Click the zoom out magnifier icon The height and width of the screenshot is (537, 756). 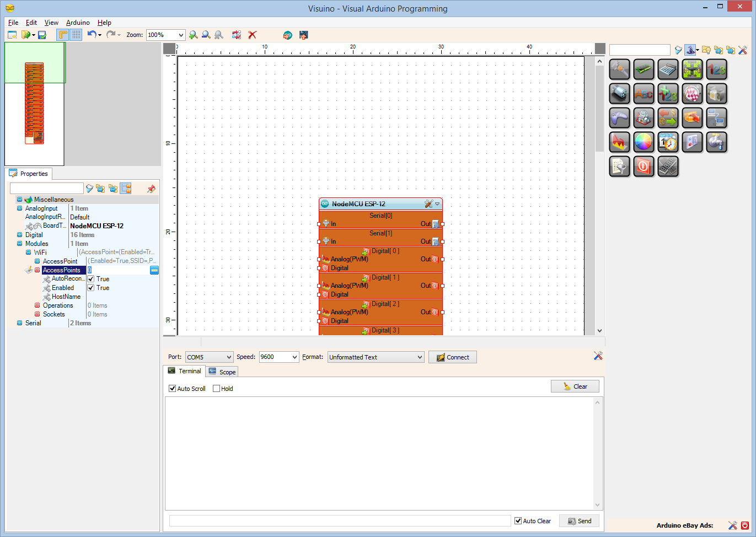[206, 35]
